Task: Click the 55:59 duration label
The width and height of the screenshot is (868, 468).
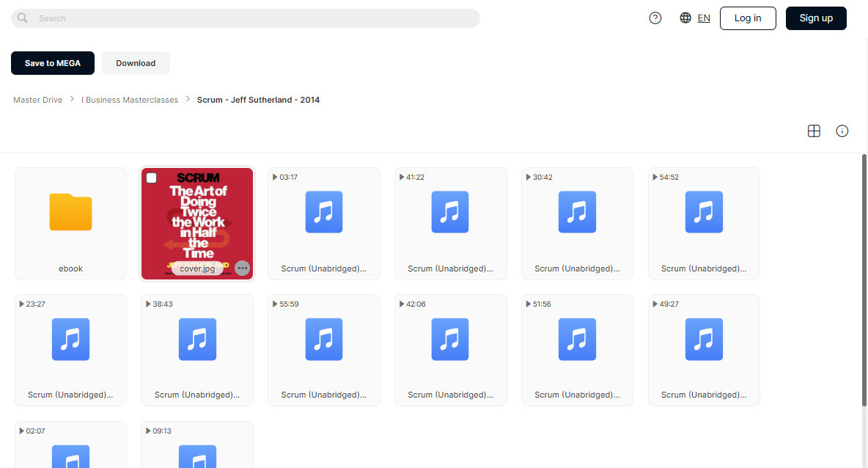Action: pyautogui.click(x=289, y=304)
